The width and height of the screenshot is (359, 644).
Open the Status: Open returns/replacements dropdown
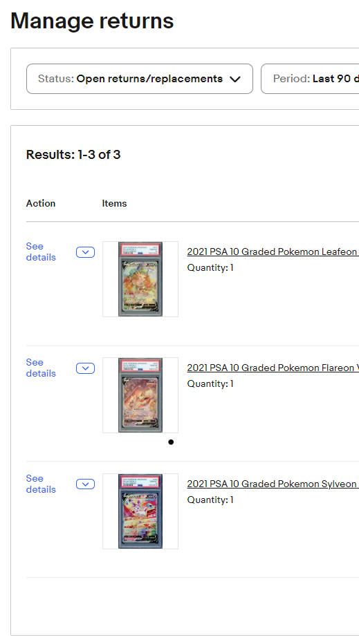click(x=140, y=79)
